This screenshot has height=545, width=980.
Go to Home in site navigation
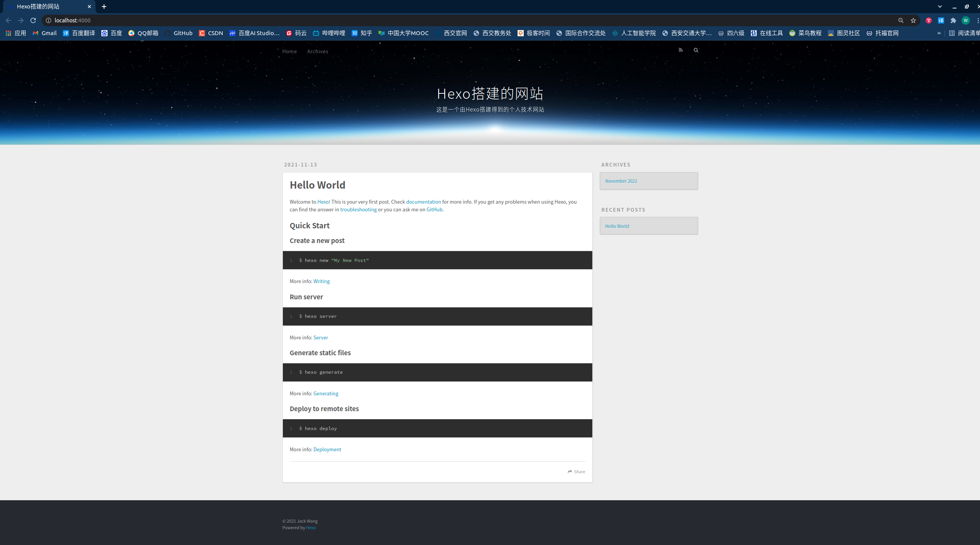point(289,51)
